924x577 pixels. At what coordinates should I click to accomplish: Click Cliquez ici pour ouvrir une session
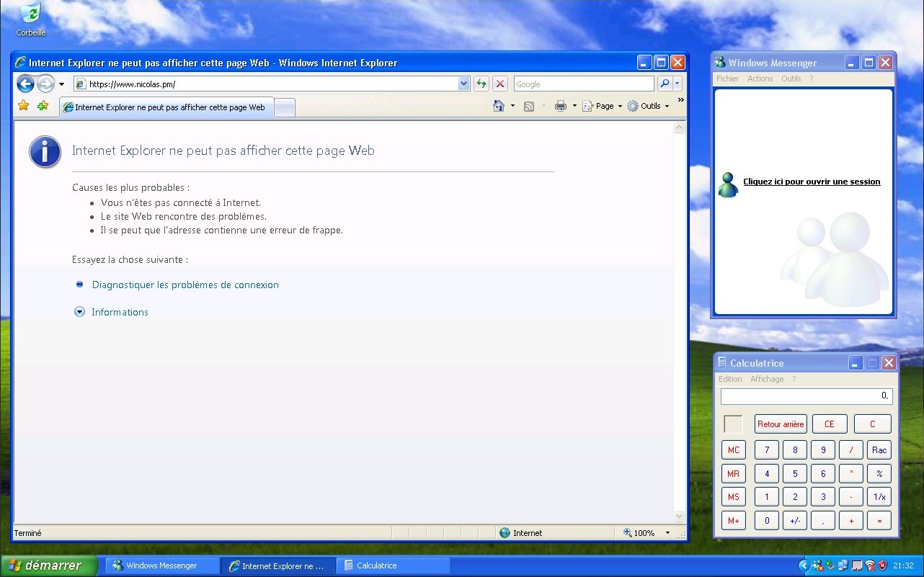click(x=812, y=182)
